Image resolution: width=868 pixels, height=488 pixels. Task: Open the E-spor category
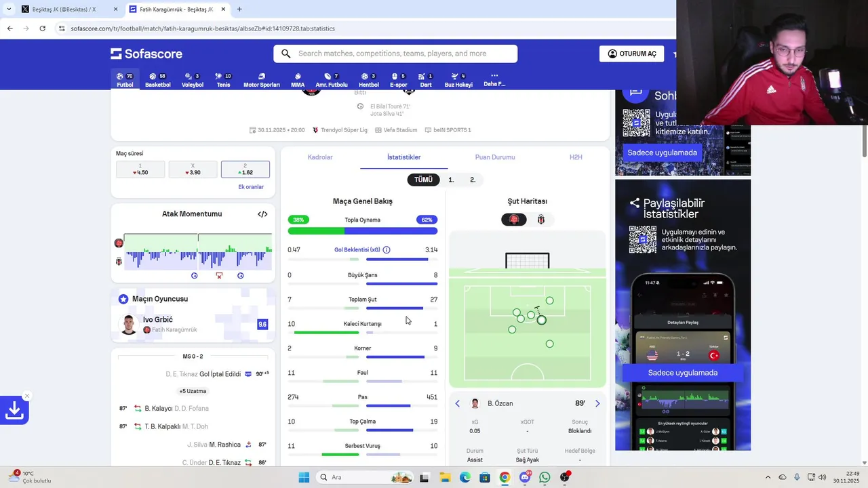[399, 79]
